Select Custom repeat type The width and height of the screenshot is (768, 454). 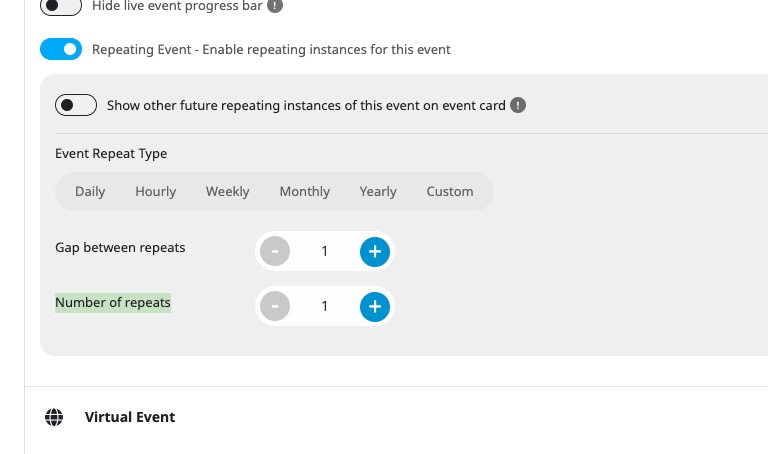pyautogui.click(x=450, y=191)
